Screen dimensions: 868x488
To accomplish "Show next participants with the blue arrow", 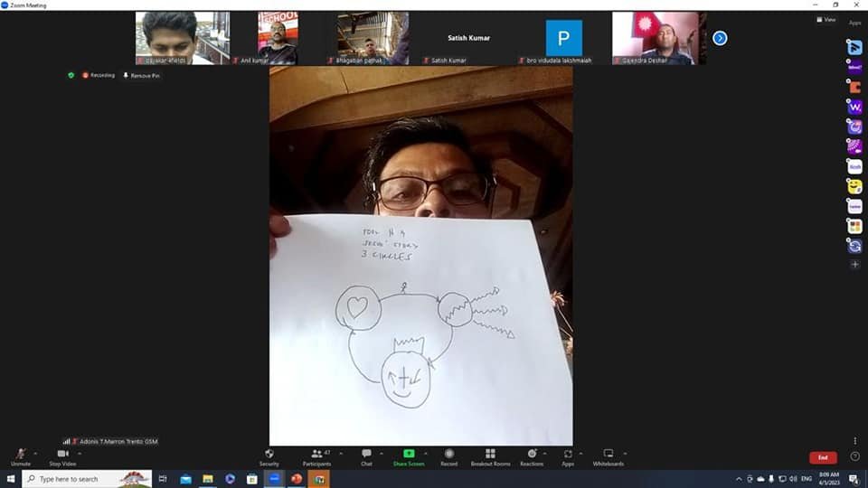I will pyautogui.click(x=720, y=38).
